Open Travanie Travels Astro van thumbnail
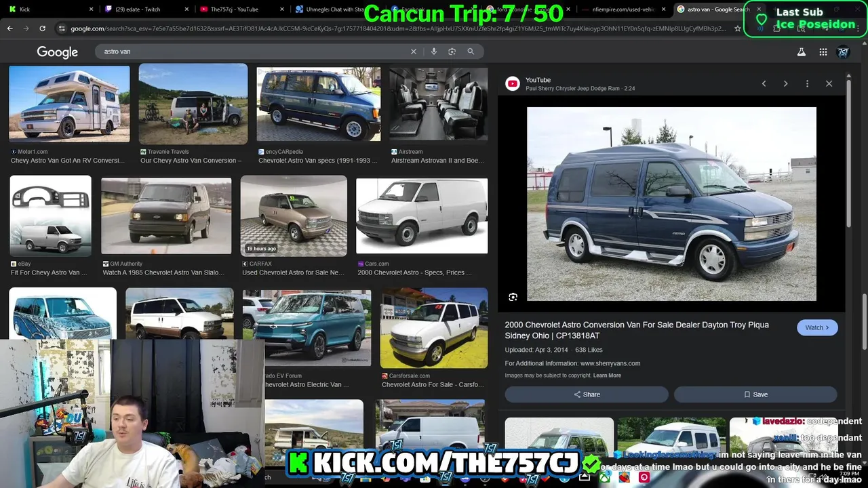Viewport: 868px width, 488px height. tap(193, 104)
